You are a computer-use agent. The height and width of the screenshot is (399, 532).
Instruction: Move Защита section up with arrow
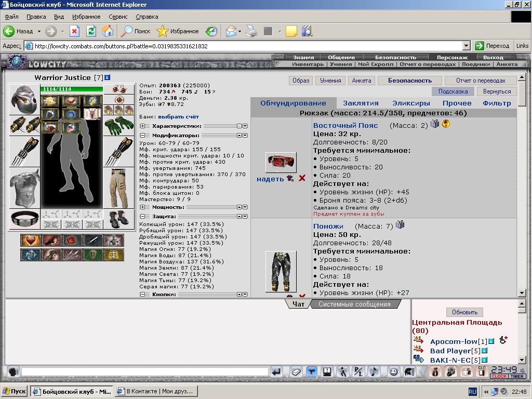[x=239, y=217]
